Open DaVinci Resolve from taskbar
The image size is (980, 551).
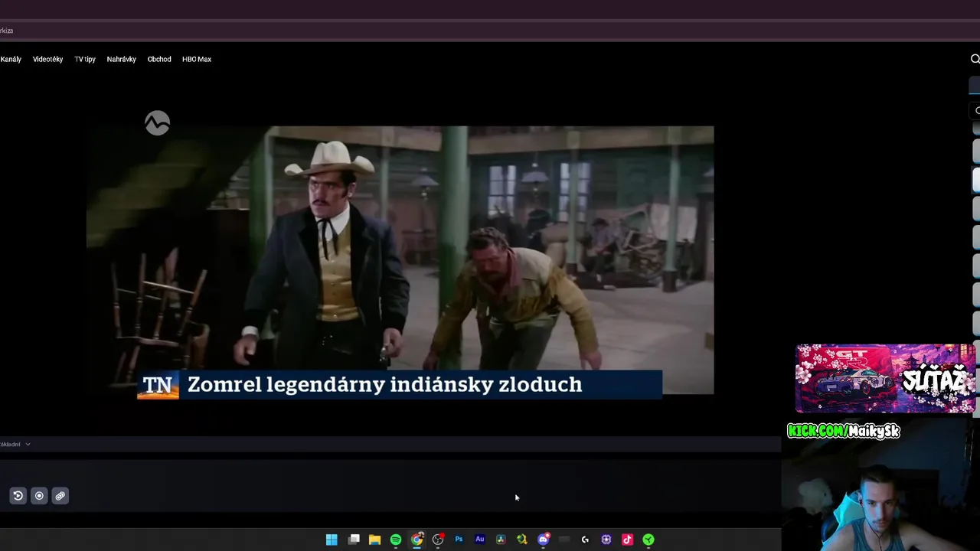tap(501, 540)
